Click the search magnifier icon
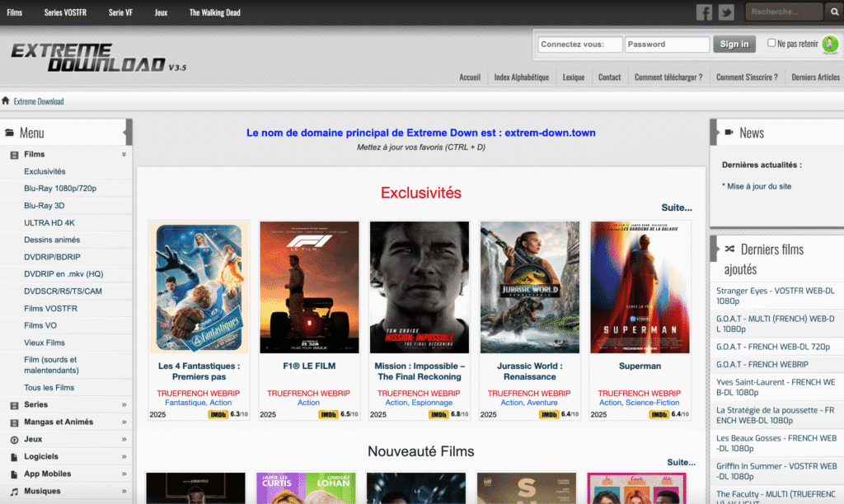The width and height of the screenshot is (844, 504). [x=835, y=12]
